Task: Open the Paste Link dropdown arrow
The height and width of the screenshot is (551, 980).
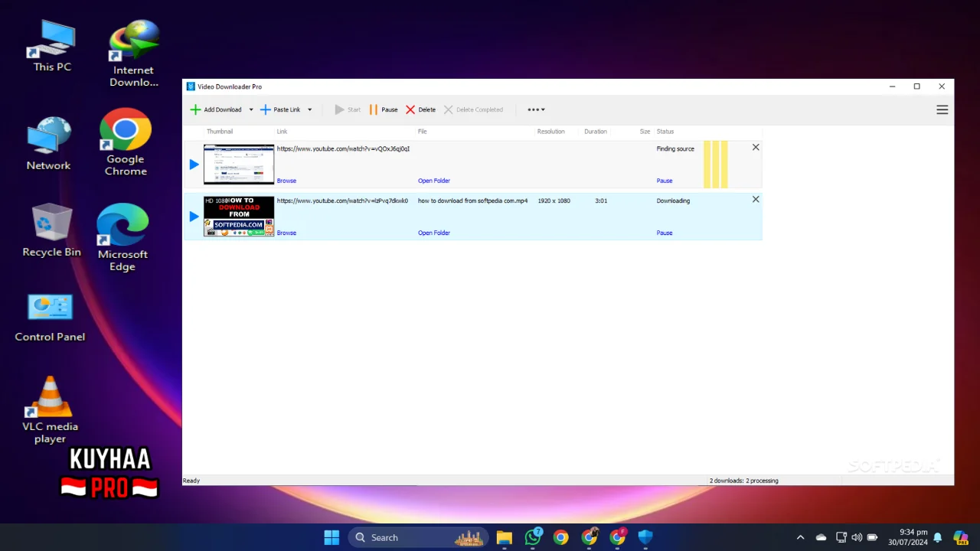Action: [x=309, y=109]
